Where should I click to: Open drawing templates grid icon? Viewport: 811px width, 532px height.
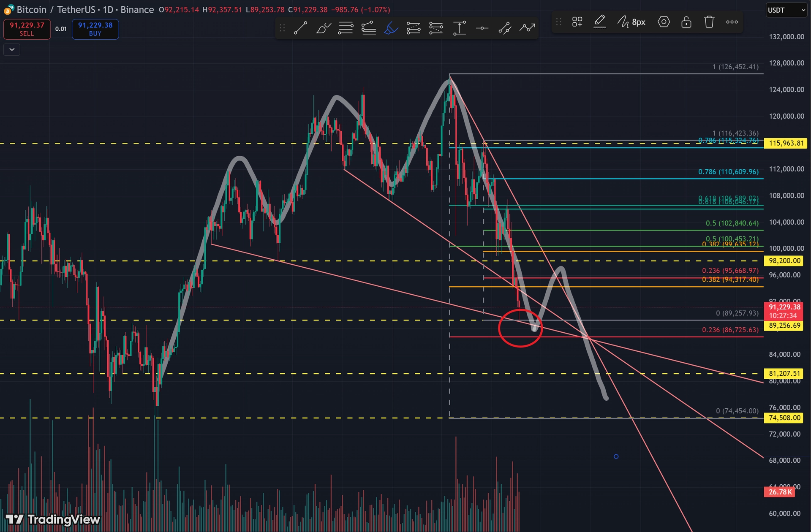pos(577,22)
